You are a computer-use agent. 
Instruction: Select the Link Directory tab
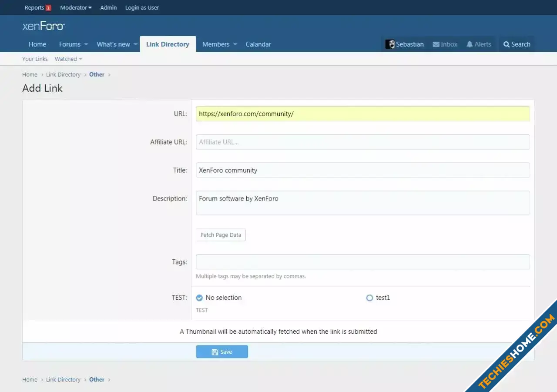coord(168,44)
